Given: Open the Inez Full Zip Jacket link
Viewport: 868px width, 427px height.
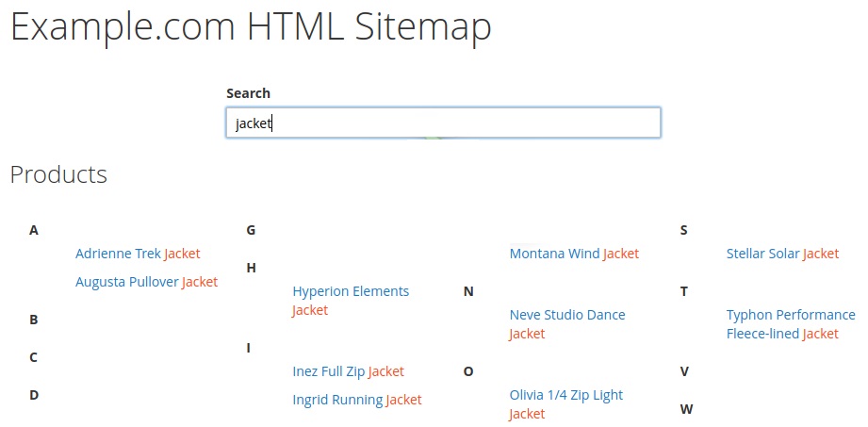Looking at the screenshot, I should coord(348,371).
